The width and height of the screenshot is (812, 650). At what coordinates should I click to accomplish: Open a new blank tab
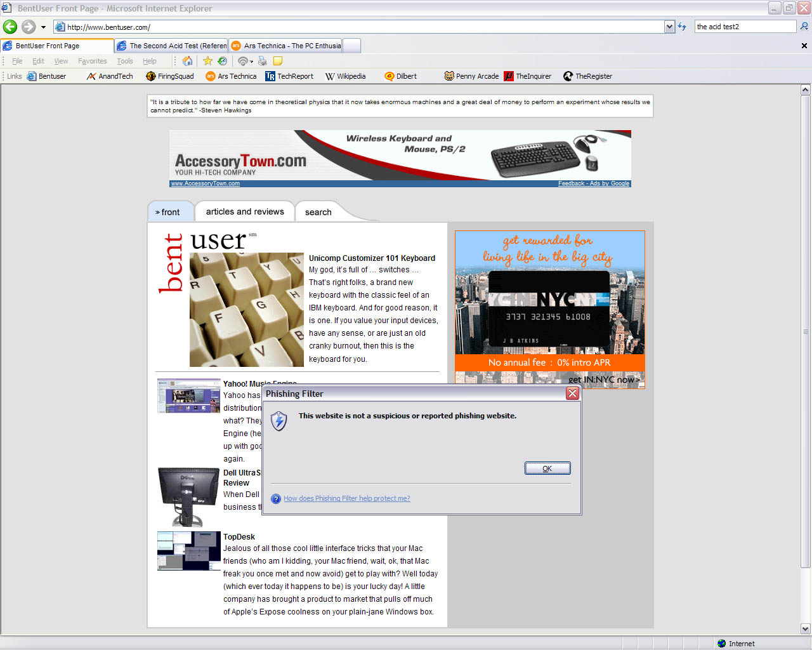pyautogui.click(x=351, y=46)
